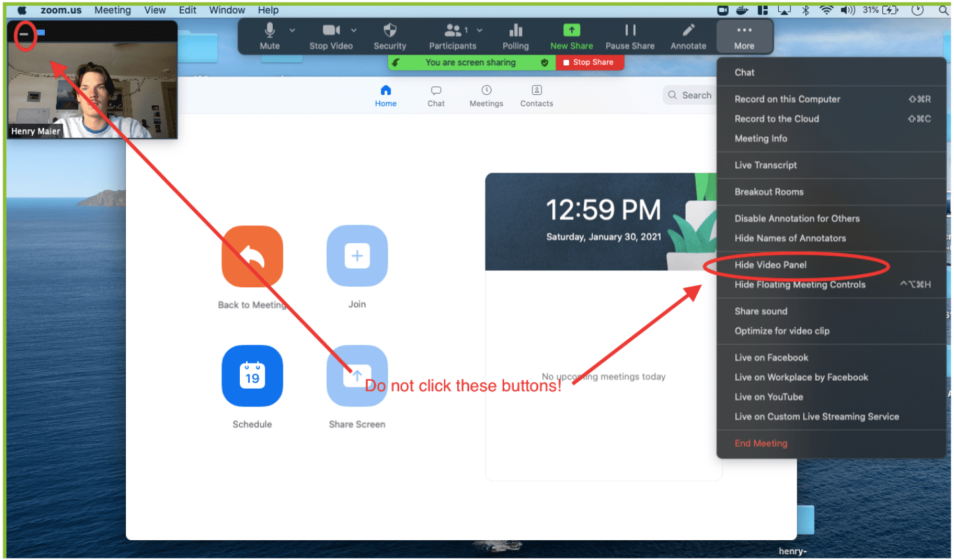This screenshot has height=560, width=954.
Task: Choose Record to the Cloud
Action: 831,119
